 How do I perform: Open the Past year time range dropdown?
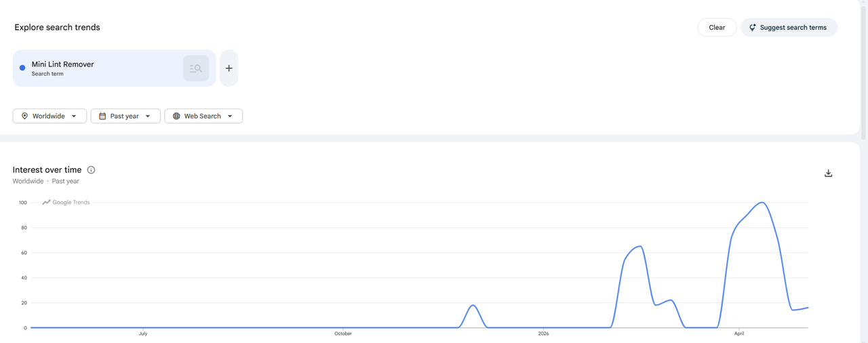[125, 116]
